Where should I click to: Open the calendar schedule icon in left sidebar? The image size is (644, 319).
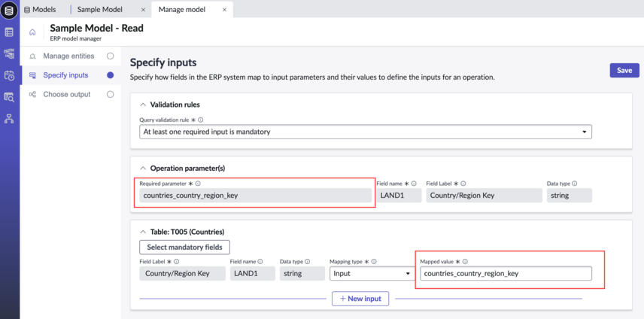9,75
